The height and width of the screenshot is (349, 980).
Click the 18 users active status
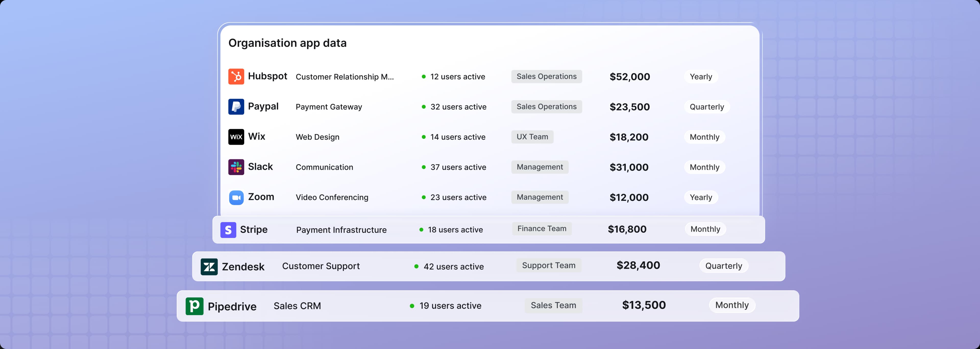coord(451,230)
